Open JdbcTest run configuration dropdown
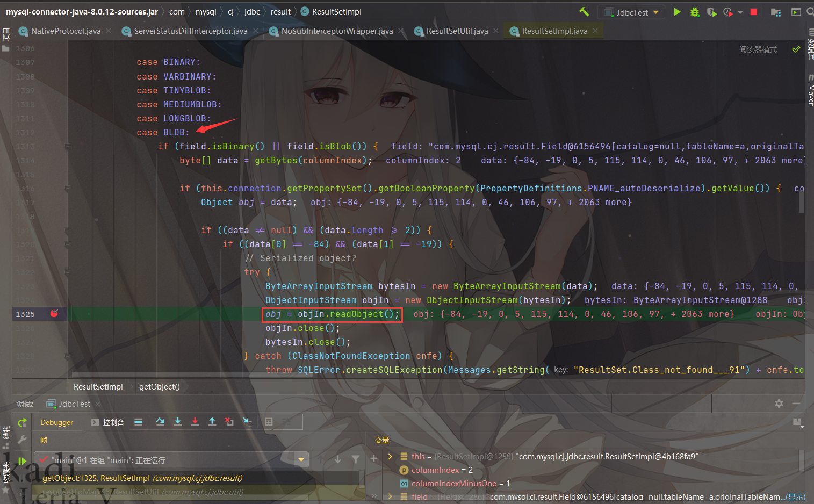 point(631,12)
